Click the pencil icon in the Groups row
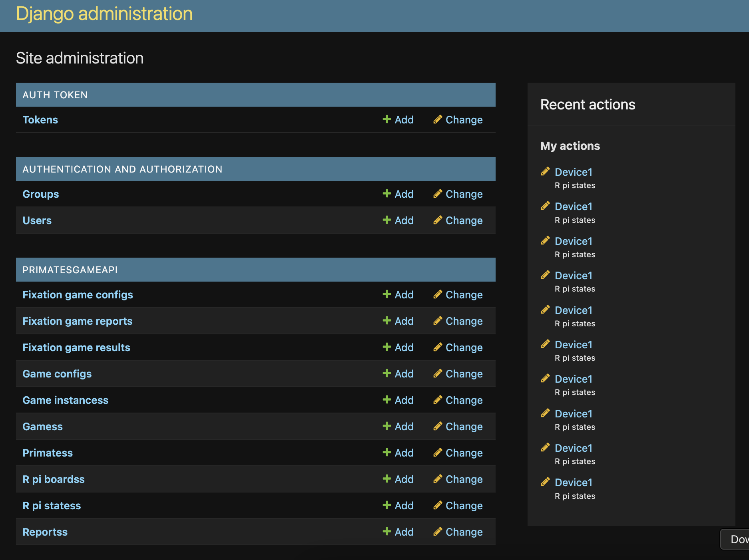This screenshot has height=560, width=749. point(438,193)
